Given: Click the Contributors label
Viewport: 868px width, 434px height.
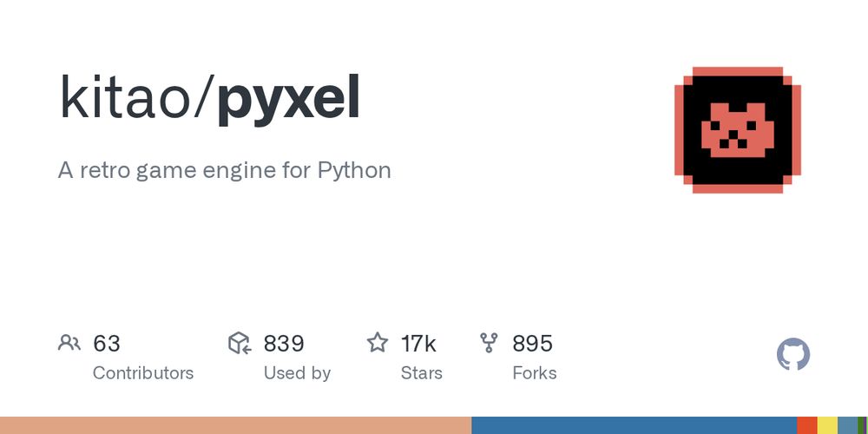Looking at the screenshot, I should (x=143, y=373).
